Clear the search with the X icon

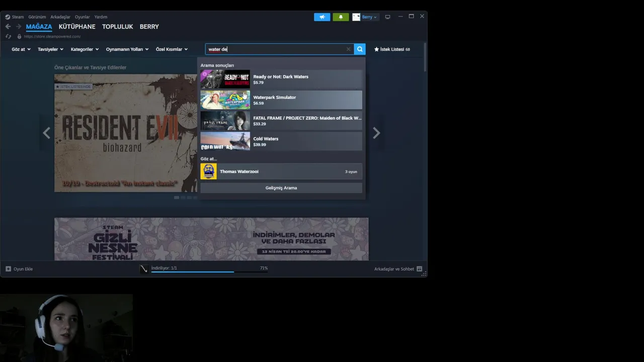pos(348,49)
